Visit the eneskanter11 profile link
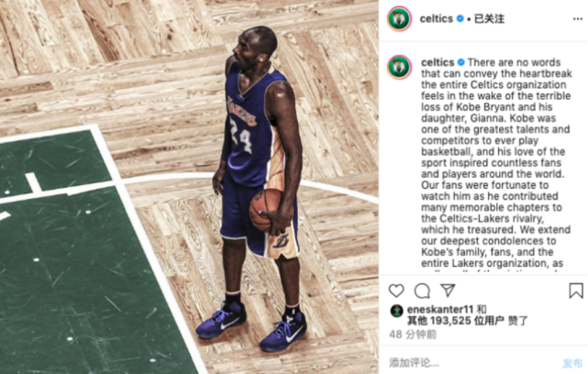This screenshot has width=588, height=374. point(440,310)
